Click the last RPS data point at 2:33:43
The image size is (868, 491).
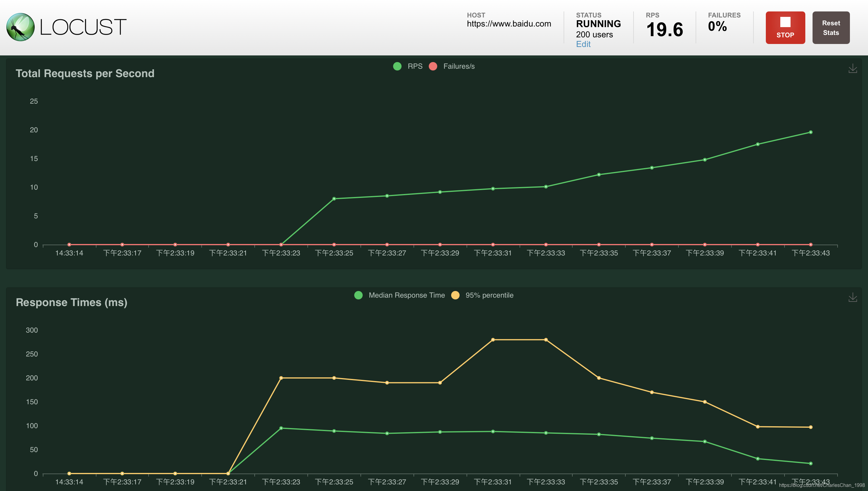point(810,132)
